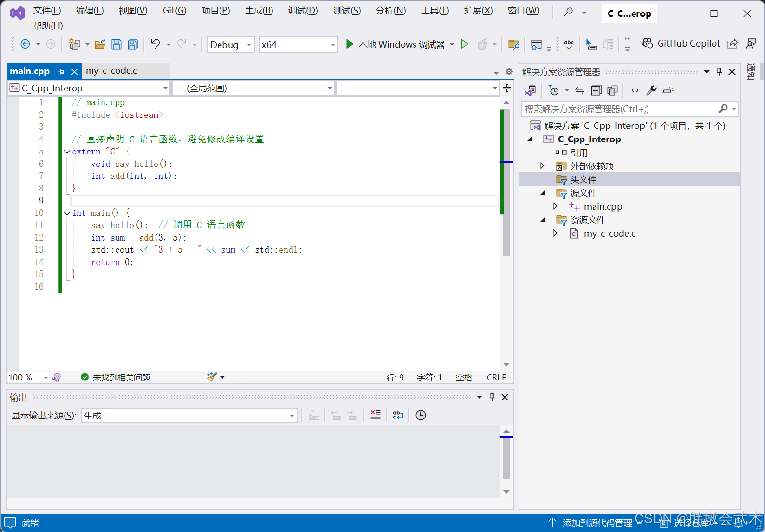This screenshot has width=765, height=532.
Task: Select main.cpp in Solution Explorer
Action: (603, 207)
